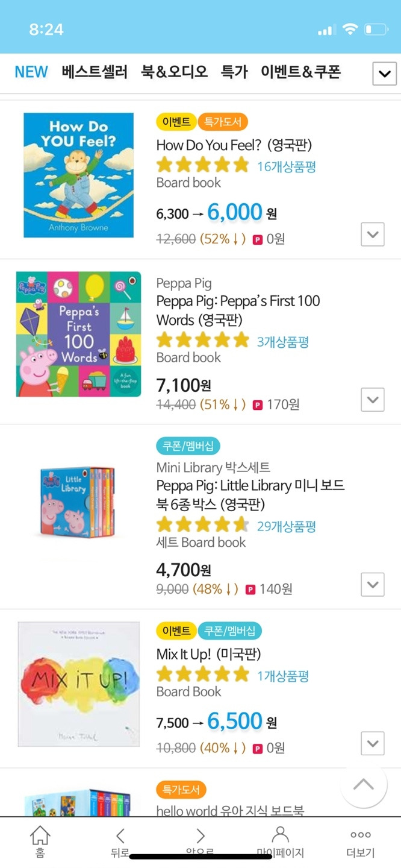This screenshot has width=401, height=868.
Task: Open the 이벤트&쿠폰 tab
Action: point(300,72)
